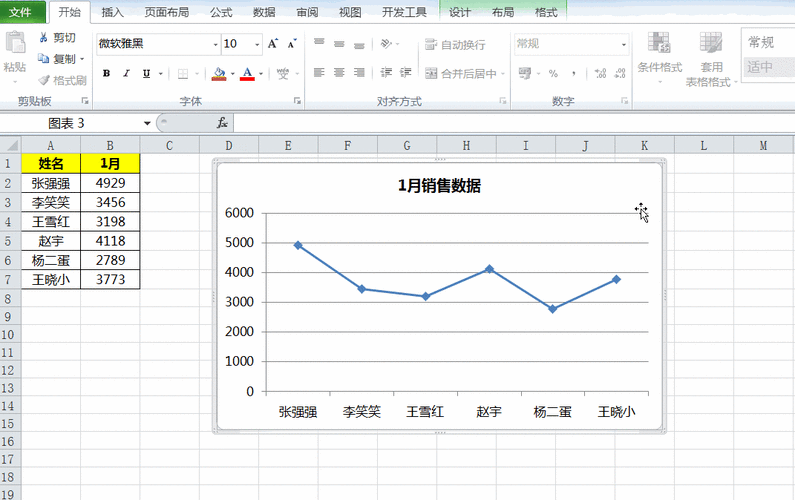
Task: Click Merge and Center (合并后居中) button
Action: point(461,74)
